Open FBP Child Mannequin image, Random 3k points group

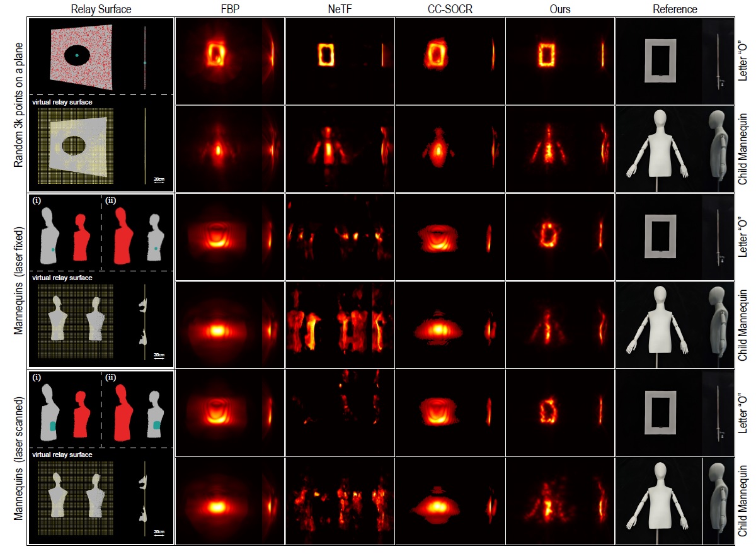click(229, 149)
